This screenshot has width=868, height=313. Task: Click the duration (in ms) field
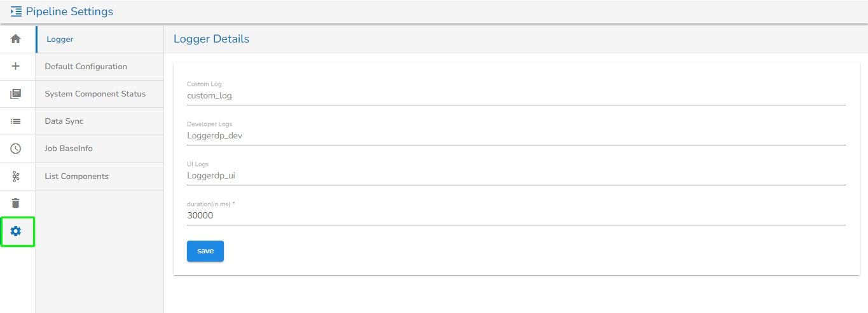pos(515,216)
